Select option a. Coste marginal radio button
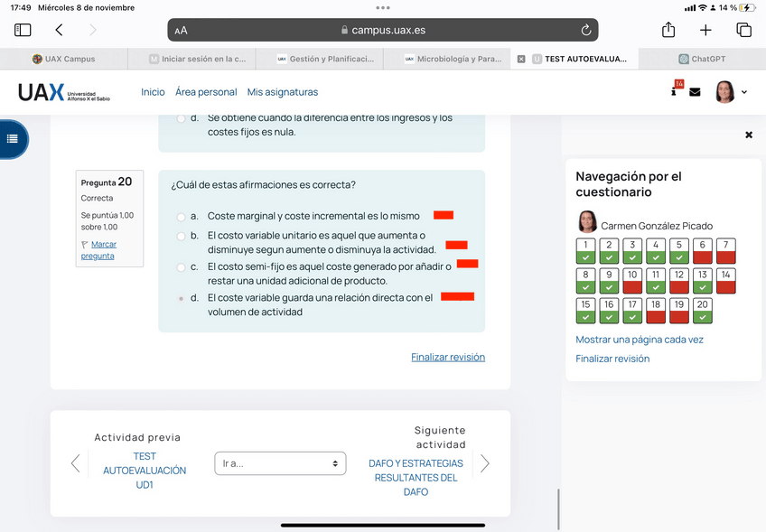This screenshot has width=766, height=532. pyautogui.click(x=181, y=217)
